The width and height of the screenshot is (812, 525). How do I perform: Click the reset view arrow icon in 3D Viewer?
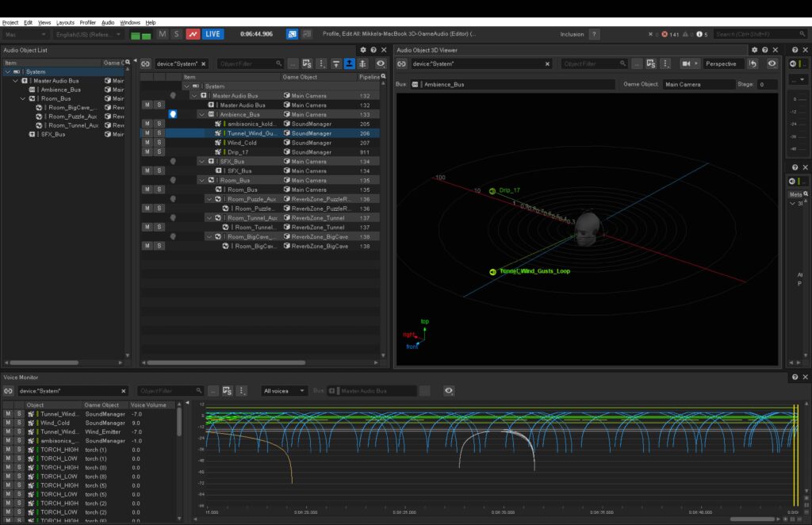[x=753, y=63]
